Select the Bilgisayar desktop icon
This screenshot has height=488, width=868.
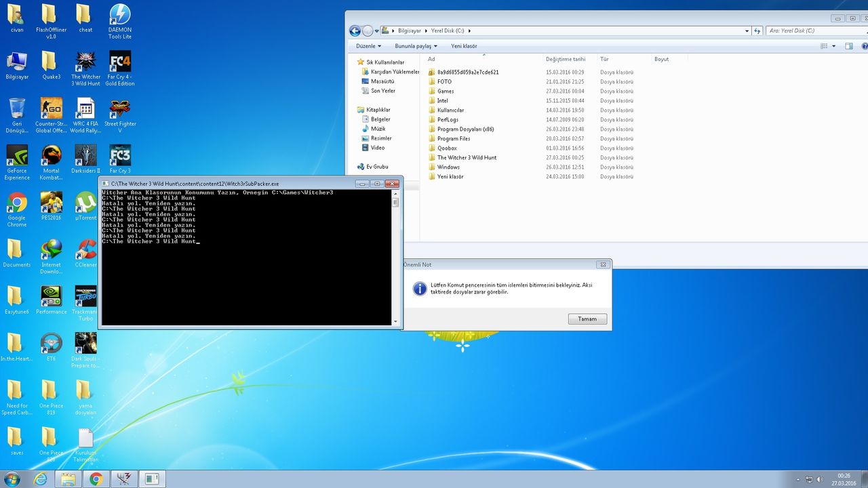pyautogui.click(x=17, y=65)
